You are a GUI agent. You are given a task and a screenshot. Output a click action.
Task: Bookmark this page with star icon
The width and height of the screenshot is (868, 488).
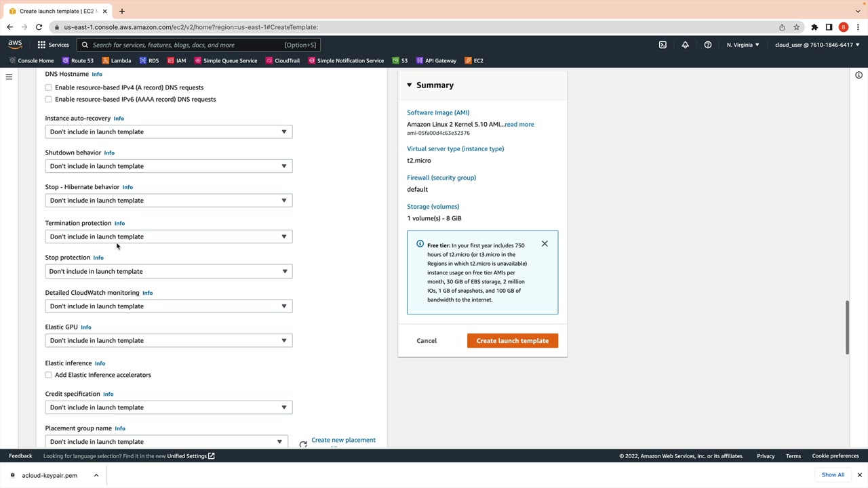(797, 27)
